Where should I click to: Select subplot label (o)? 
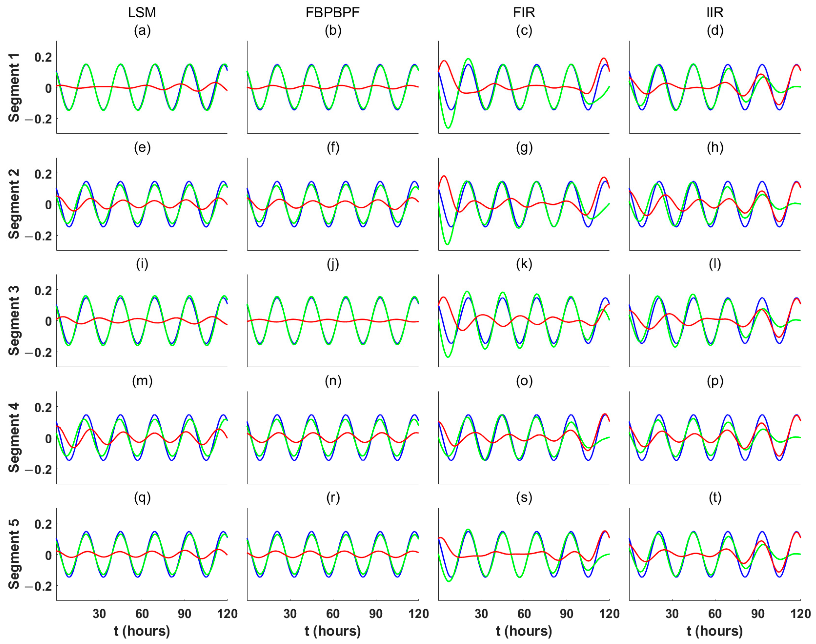tap(524, 381)
